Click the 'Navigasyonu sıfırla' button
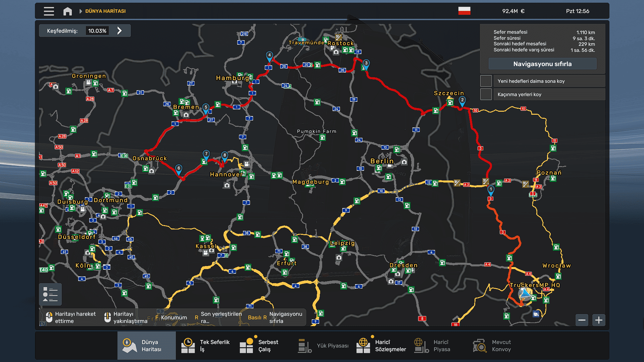 542,64
